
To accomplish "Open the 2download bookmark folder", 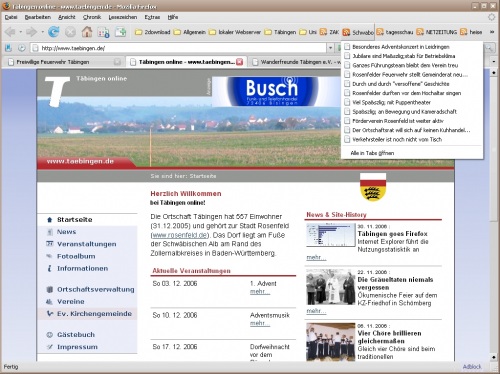I will click(153, 32).
